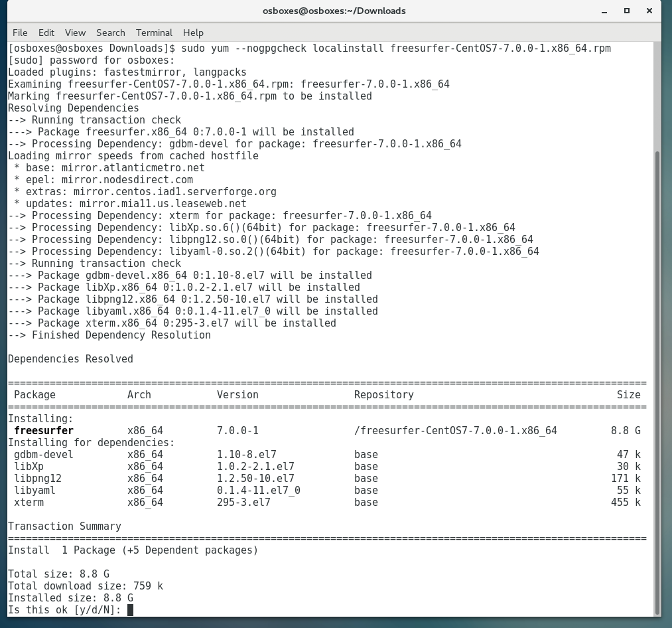The width and height of the screenshot is (672, 628).
Task: Open the Search menu
Action: pyautogui.click(x=110, y=33)
